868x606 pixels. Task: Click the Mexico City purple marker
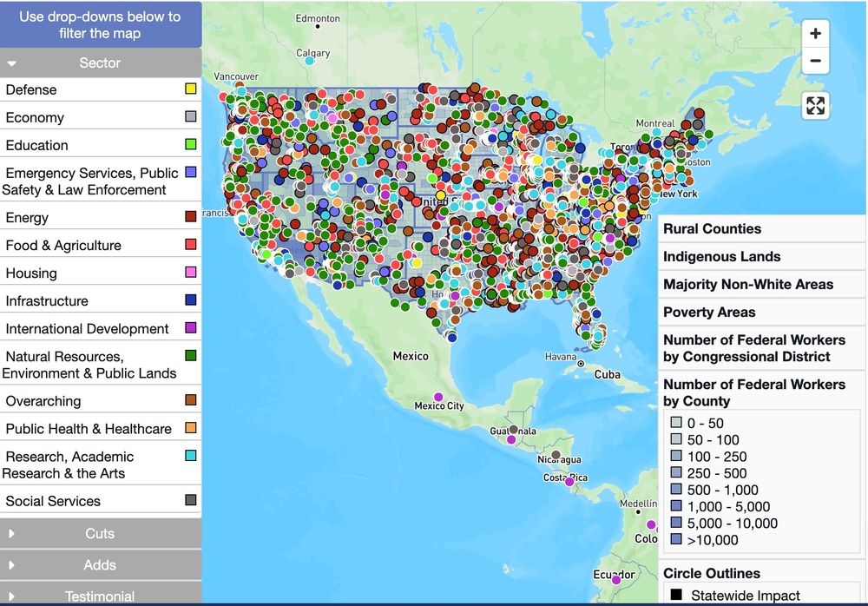[438, 397]
